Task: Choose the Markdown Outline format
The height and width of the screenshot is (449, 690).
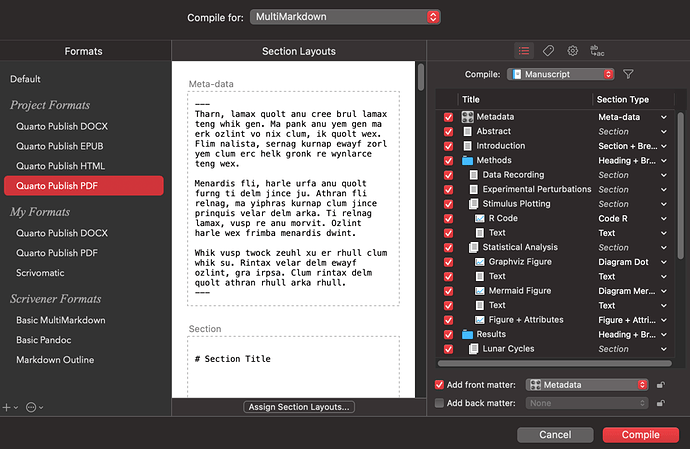Action: 57,359
